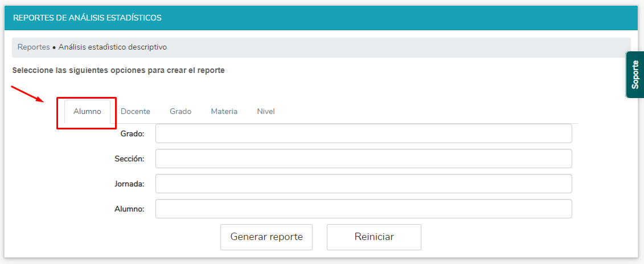
Task: Click the Generar reporte button
Action: tap(266, 237)
